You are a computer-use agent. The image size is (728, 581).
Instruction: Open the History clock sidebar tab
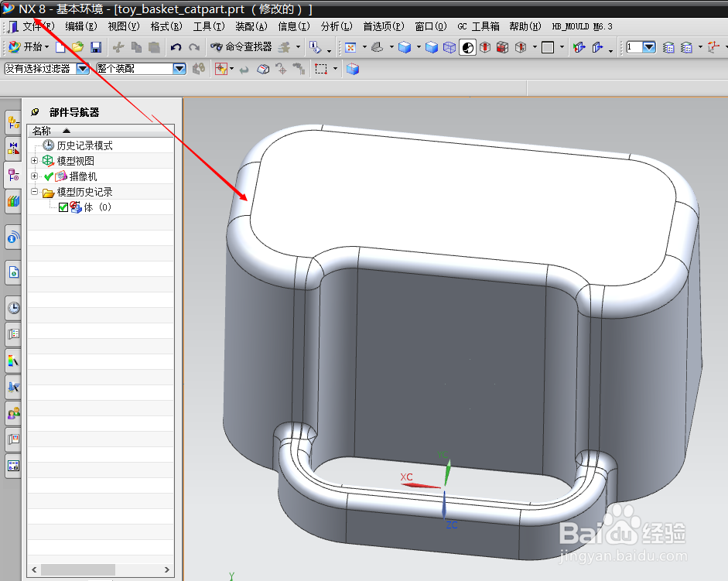tap(13, 307)
